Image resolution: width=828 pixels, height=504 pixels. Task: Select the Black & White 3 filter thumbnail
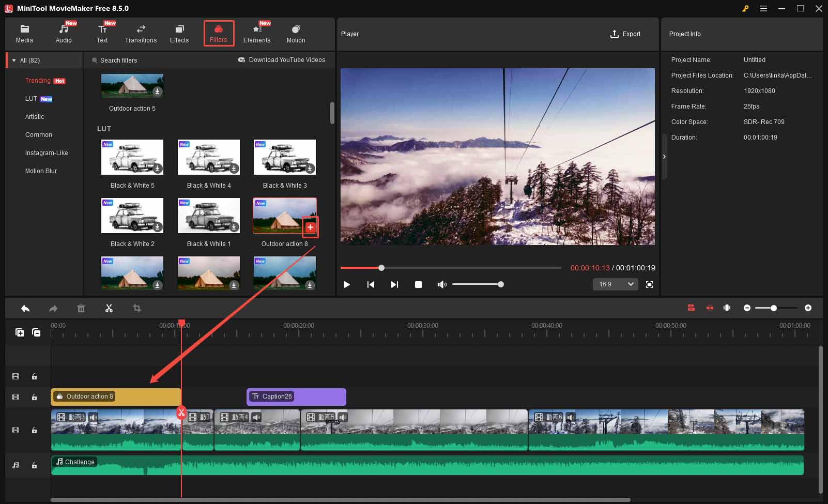tap(284, 157)
